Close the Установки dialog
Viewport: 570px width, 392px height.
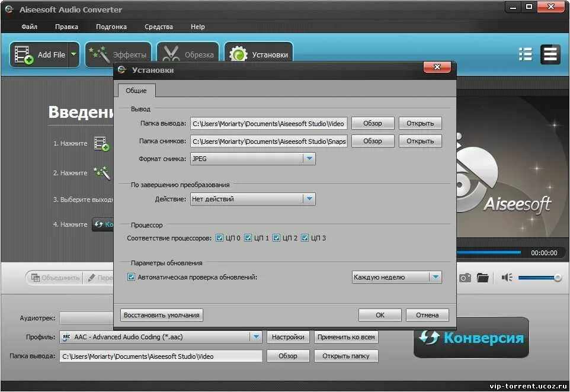coord(437,67)
